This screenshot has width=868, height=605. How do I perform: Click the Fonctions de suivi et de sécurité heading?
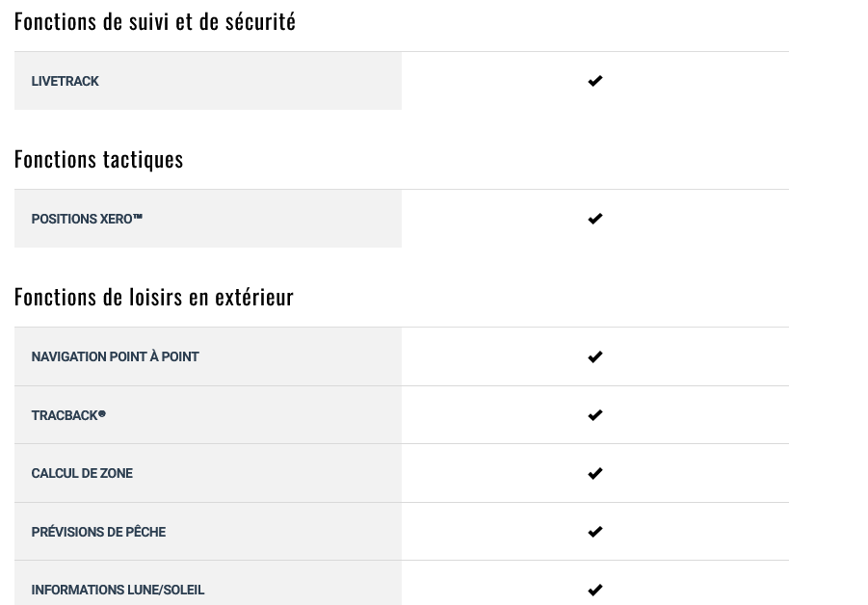click(155, 21)
